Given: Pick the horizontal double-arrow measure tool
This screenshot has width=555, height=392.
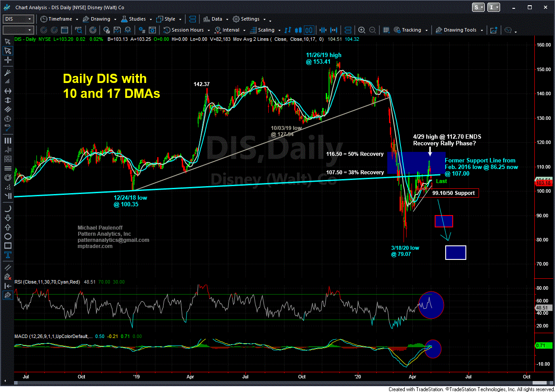Looking at the screenshot, I should tap(7, 90).
